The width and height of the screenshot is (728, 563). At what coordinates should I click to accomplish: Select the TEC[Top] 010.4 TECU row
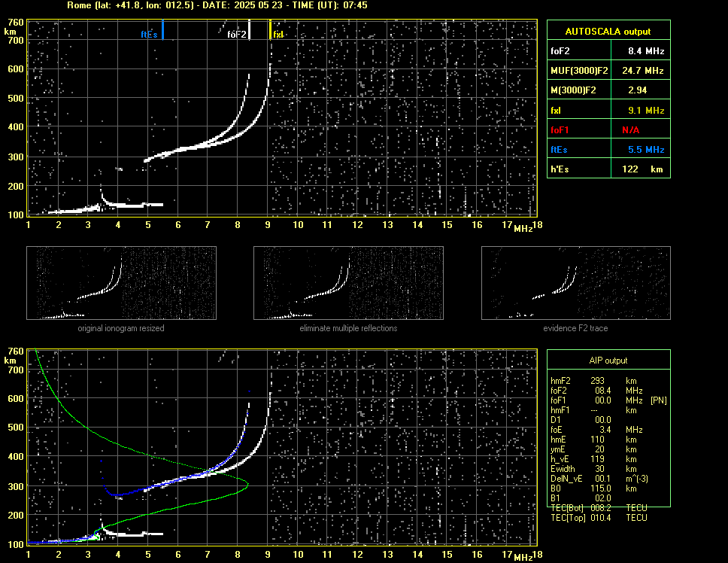[x=599, y=518]
